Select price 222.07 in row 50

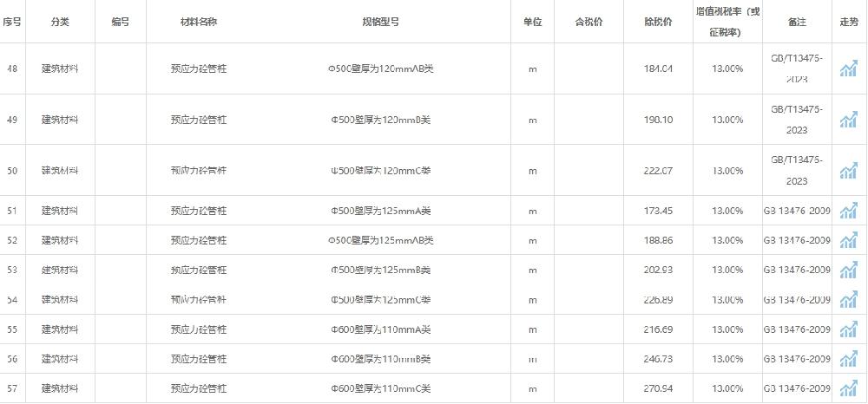click(x=658, y=171)
